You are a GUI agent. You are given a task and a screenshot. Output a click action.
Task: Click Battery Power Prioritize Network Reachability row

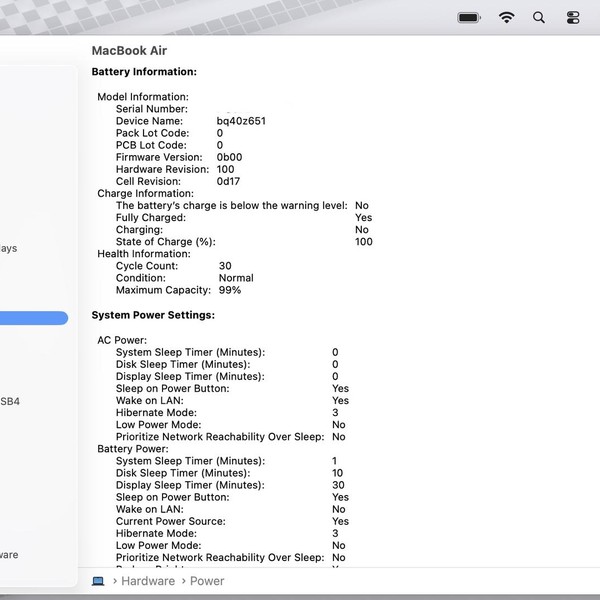[x=231, y=558]
